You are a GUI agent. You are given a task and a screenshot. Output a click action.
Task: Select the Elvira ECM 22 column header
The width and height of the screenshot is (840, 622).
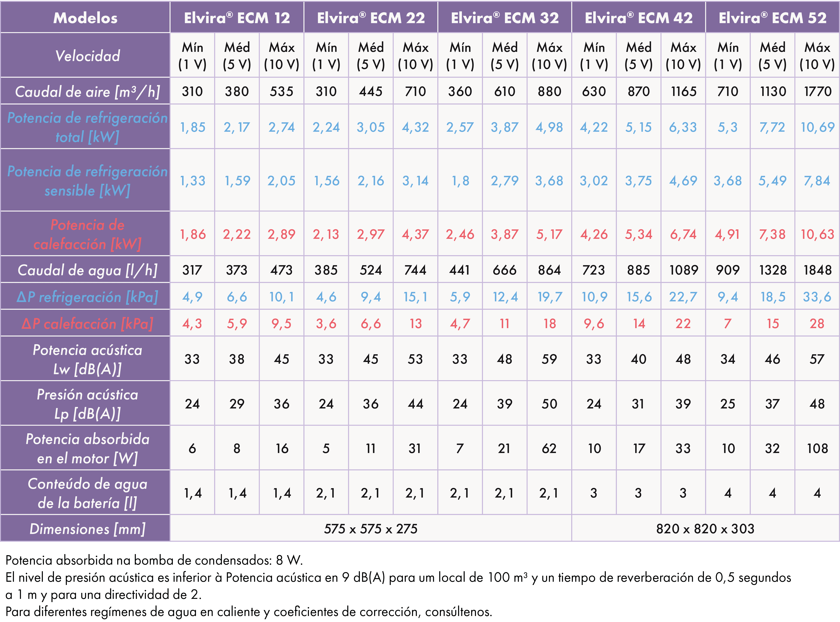(371, 18)
